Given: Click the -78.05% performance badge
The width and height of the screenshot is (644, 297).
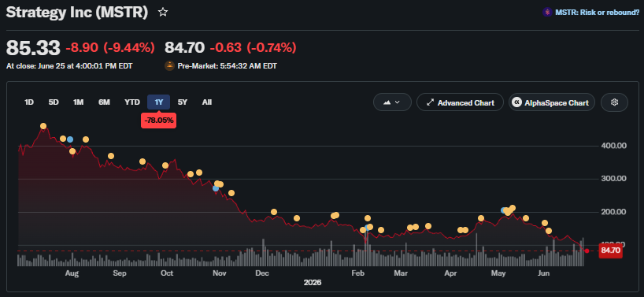Looking at the screenshot, I should (158, 121).
